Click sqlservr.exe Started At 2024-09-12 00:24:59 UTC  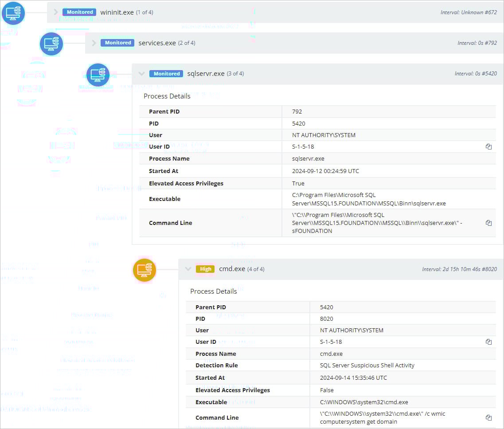[326, 171]
